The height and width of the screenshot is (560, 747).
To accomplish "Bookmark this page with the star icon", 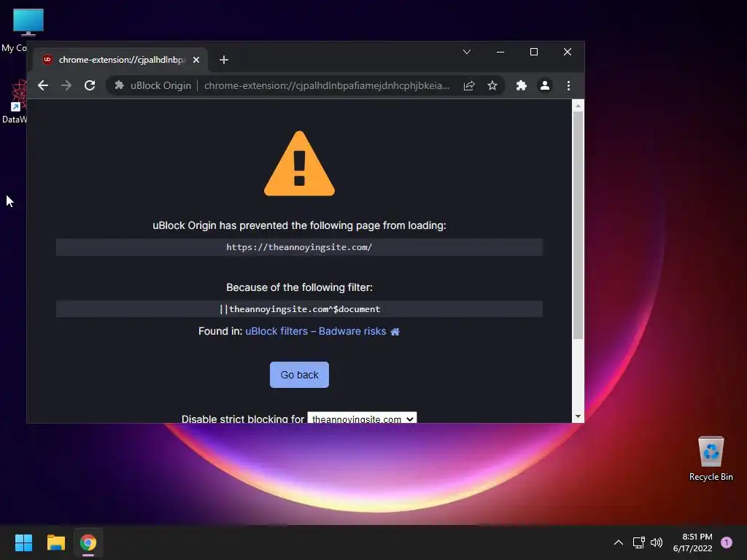I will 492,86.
